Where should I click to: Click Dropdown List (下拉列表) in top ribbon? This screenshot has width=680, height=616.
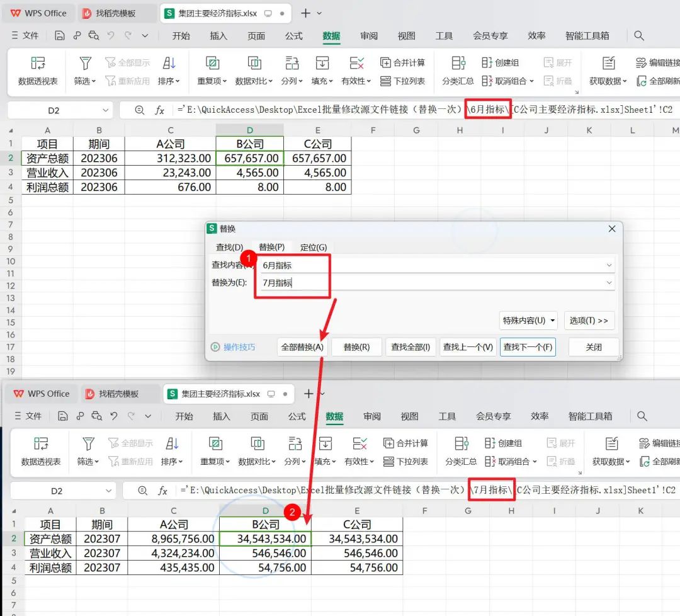pos(402,81)
